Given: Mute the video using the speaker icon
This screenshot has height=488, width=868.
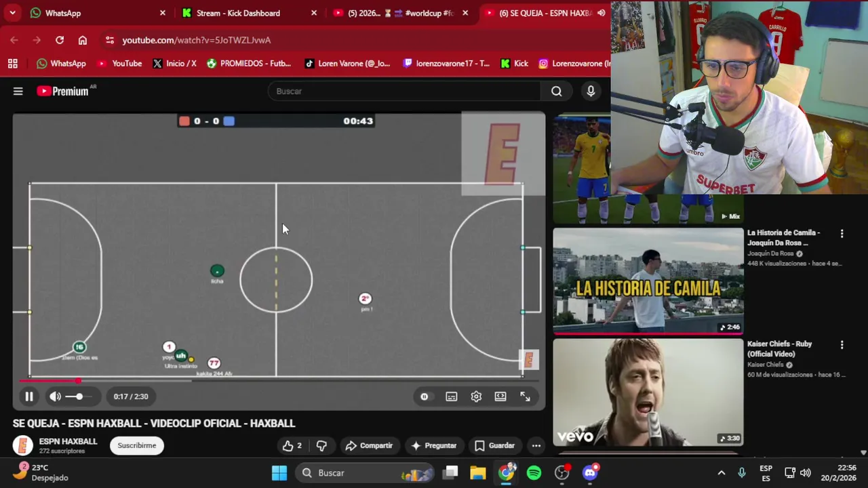Looking at the screenshot, I should click(x=55, y=396).
